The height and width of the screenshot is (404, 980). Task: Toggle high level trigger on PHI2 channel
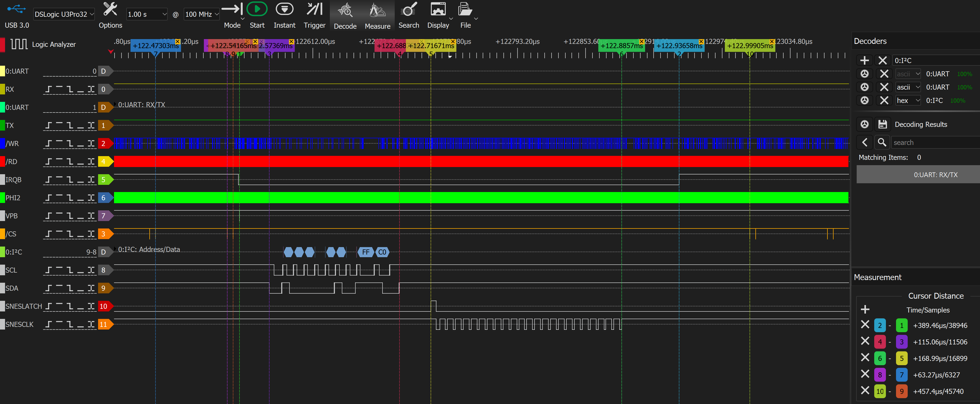click(59, 198)
